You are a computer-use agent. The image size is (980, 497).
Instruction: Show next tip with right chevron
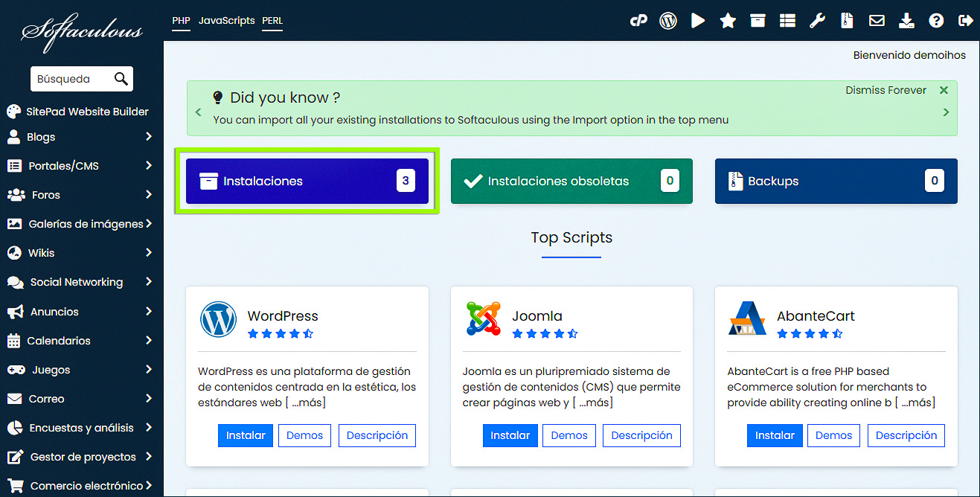946,112
